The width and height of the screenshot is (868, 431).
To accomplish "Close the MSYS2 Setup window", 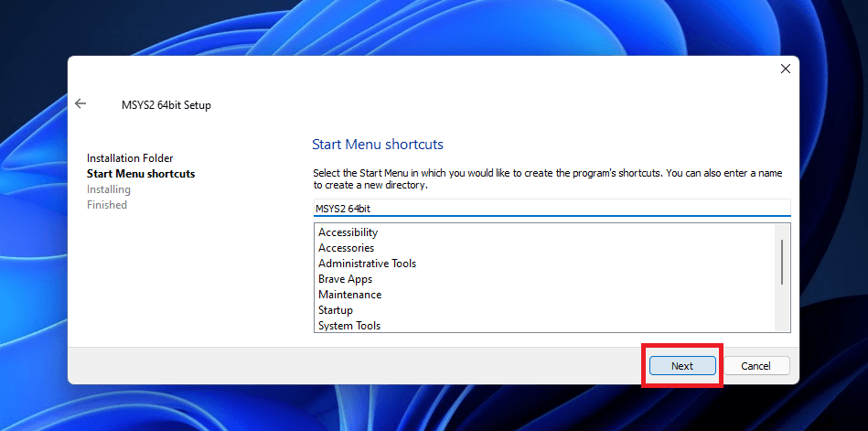I will coord(785,69).
